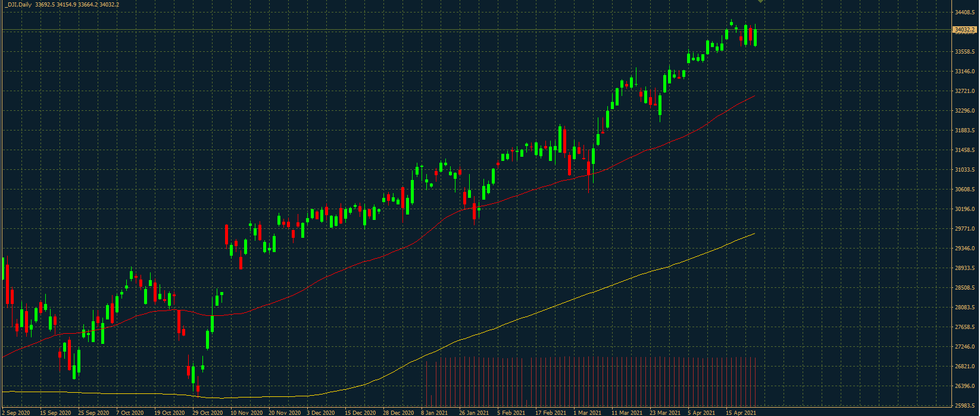Click the 25 Sep 2020 date label
This screenshot has width=980, height=416.
93,412
